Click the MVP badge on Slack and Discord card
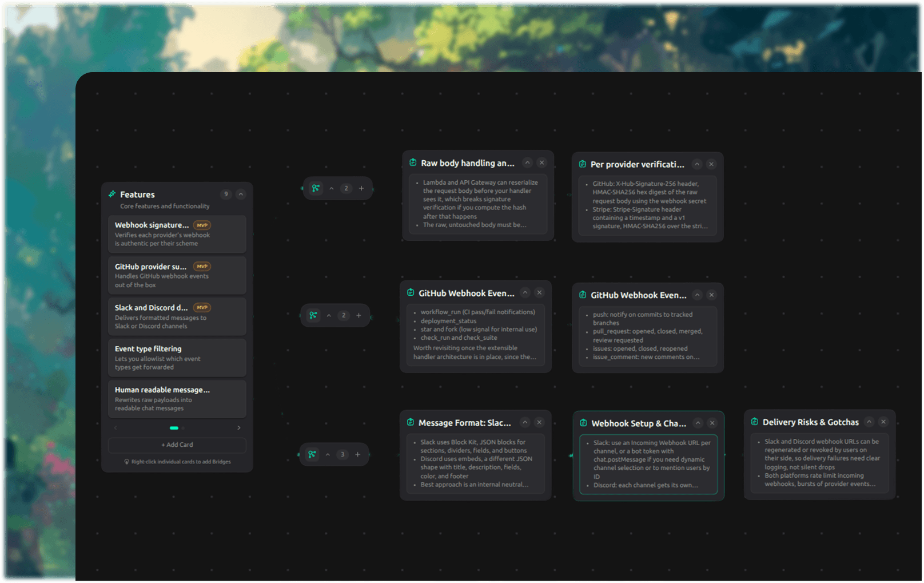This screenshot has height=583, width=924. coord(202,307)
